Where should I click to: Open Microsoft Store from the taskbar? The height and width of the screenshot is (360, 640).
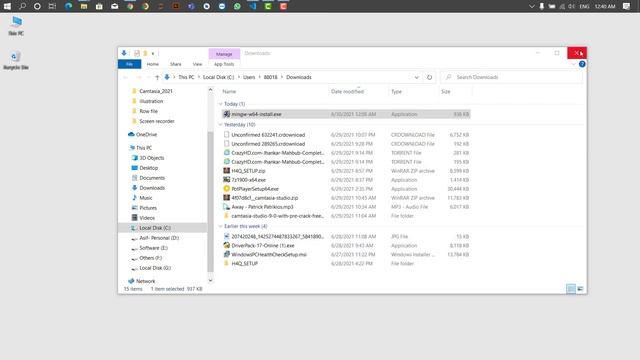click(99, 6)
